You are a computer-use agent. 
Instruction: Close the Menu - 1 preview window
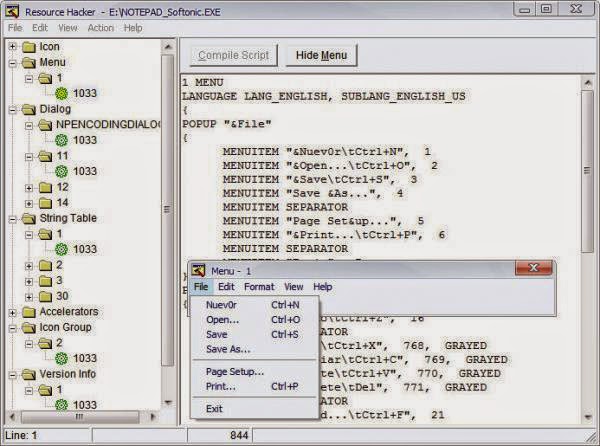click(x=534, y=268)
